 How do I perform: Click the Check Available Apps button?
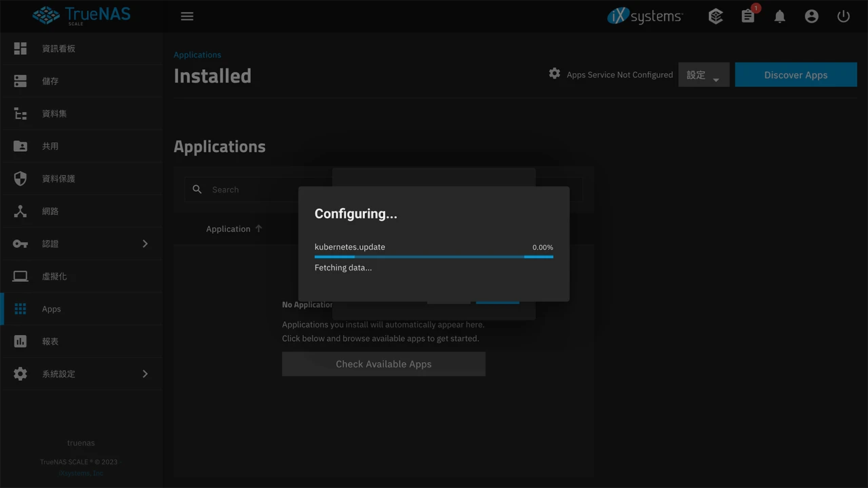coord(383,364)
